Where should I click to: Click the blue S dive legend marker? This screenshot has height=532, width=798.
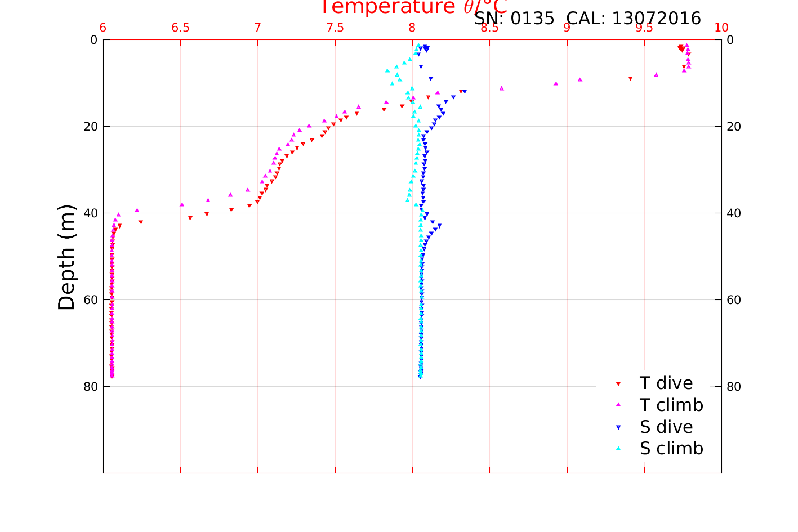coord(618,427)
